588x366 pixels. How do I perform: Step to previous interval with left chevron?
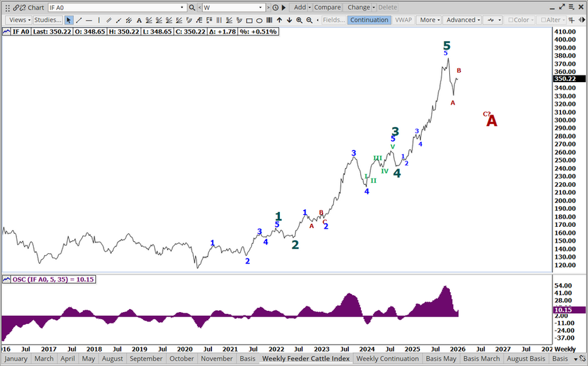199,8
